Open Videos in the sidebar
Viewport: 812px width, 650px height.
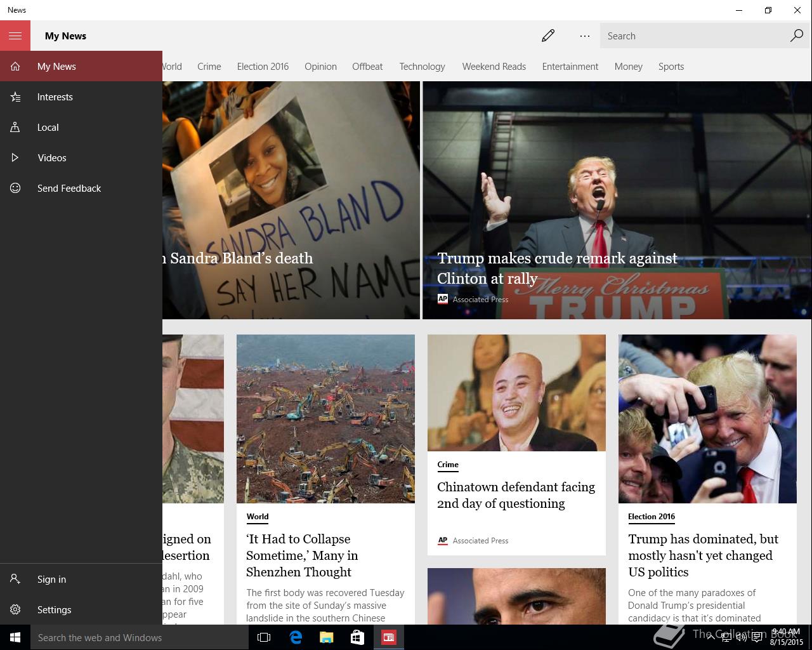[x=52, y=157]
